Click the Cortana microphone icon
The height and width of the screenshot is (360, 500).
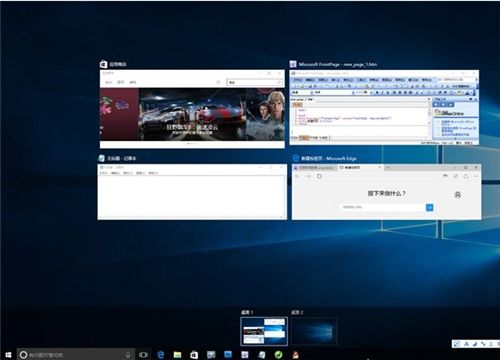(x=128, y=355)
